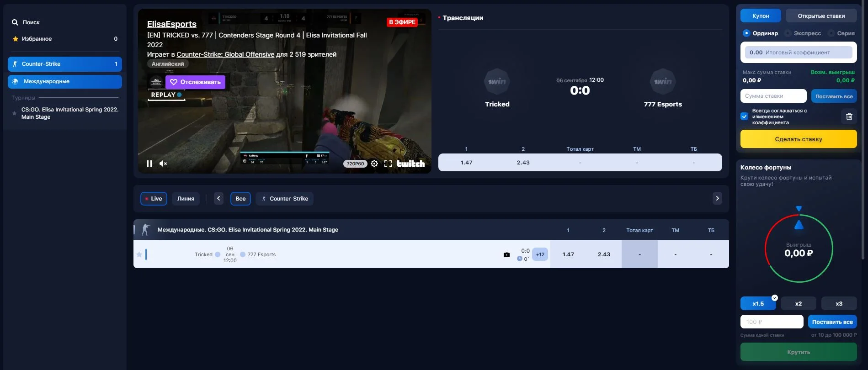Click the В ЭФИРЕ live badge

(402, 22)
